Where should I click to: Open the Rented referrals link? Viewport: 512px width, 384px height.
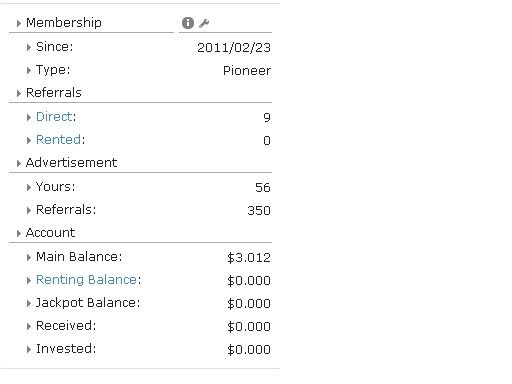click(58, 140)
